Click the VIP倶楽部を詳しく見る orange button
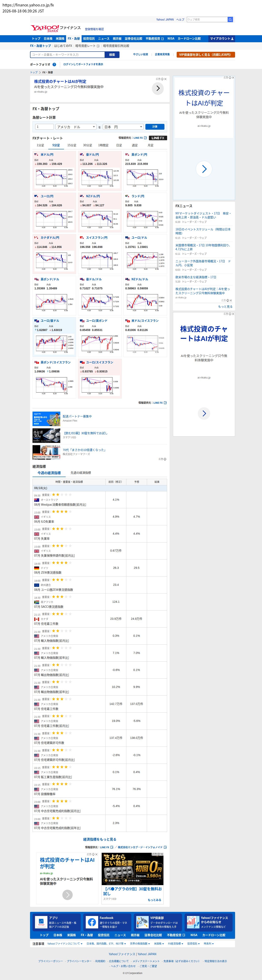262x980 pixels. (x=206, y=55)
